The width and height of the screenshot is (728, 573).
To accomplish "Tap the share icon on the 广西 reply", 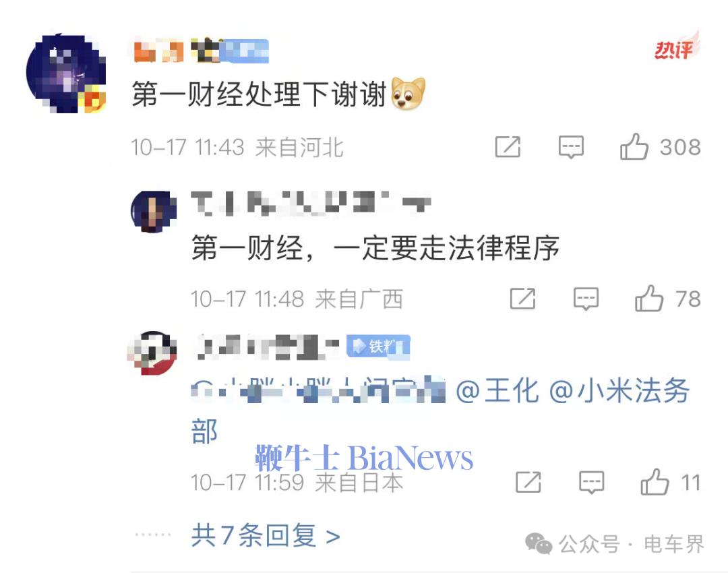I will pos(523,298).
